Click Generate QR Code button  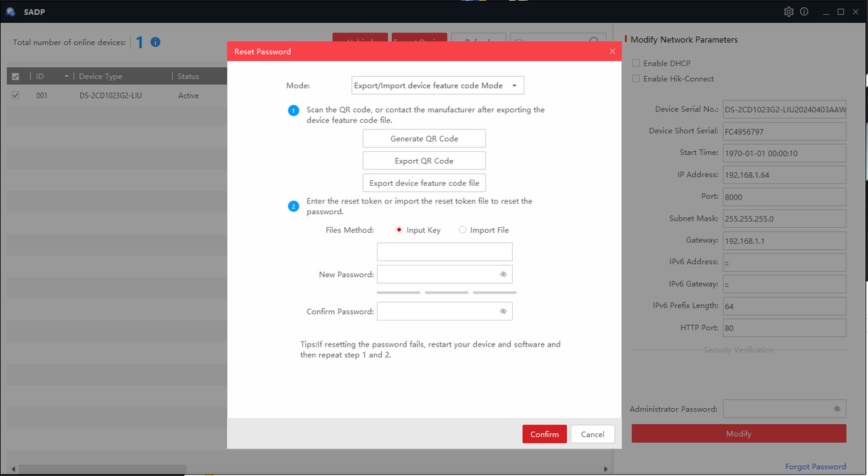click(x=425, y=138)
